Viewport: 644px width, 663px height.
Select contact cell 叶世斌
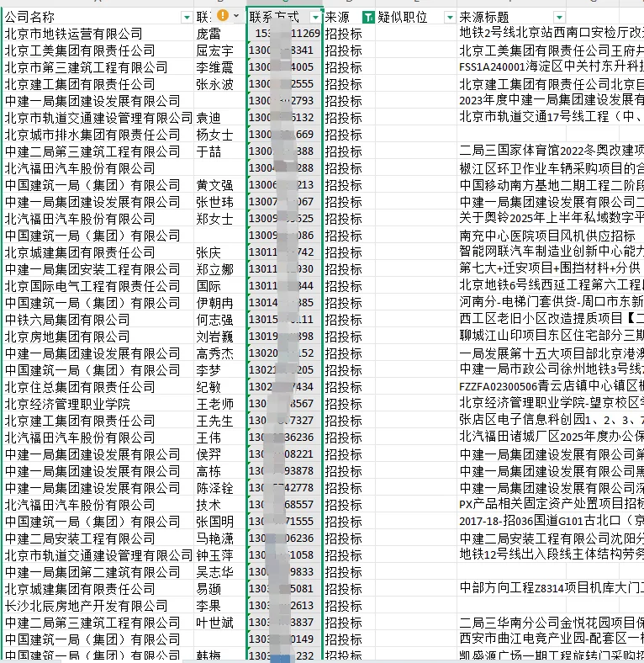(x=219, y=623)
